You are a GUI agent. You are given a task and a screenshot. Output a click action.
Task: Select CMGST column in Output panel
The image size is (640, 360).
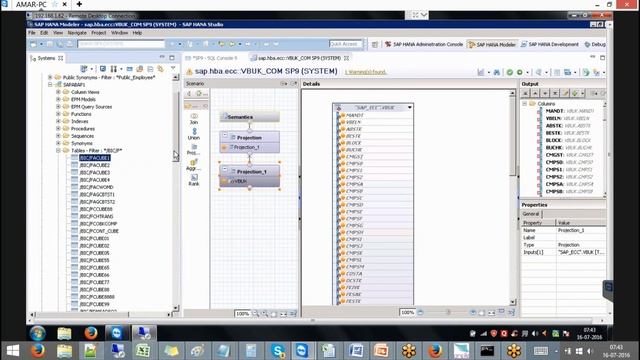(x=569, y=155)
